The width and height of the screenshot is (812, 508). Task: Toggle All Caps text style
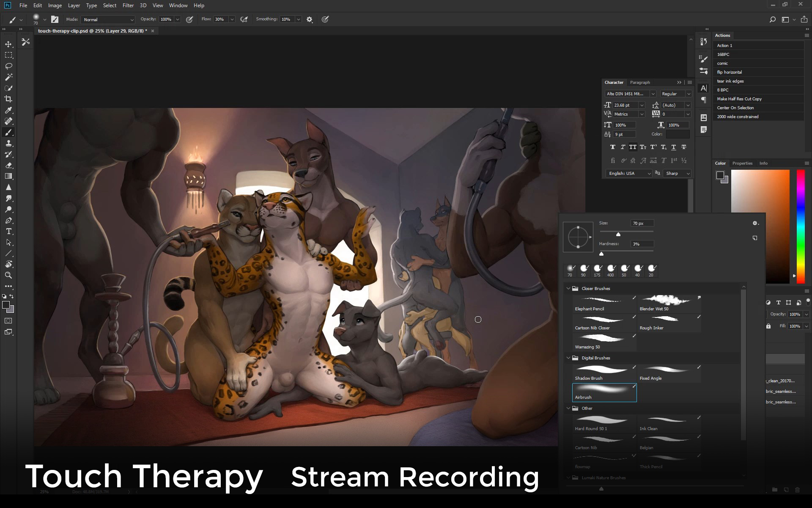tap(633, 147)
